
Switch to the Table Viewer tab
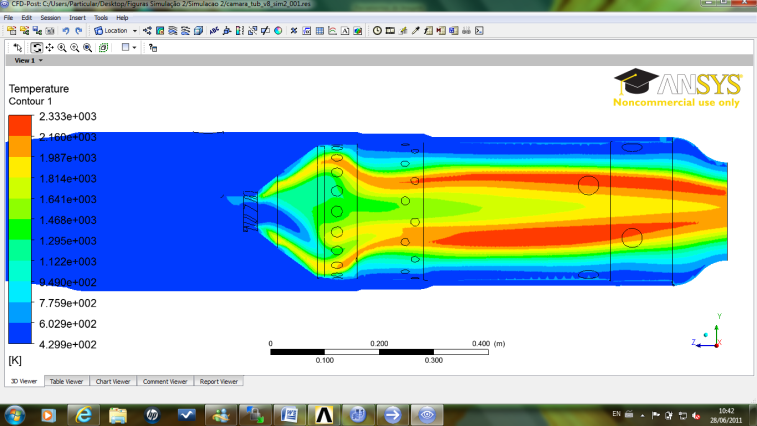pyautogui.click(x=67, y=381)
